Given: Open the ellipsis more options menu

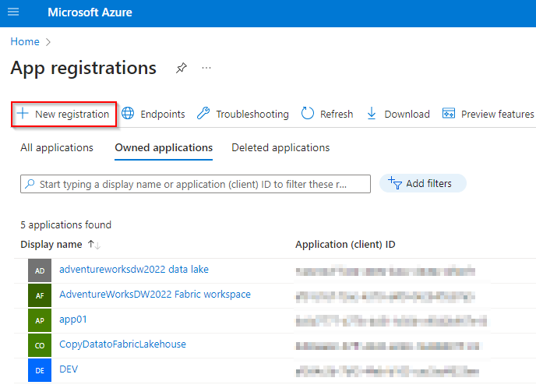Looking at the screenshot, I should [206, 68].
